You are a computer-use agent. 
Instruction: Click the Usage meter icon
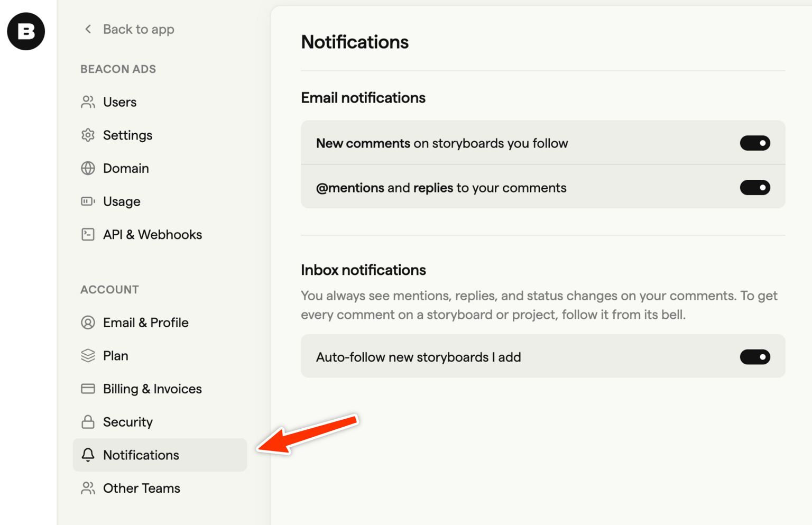88,201
